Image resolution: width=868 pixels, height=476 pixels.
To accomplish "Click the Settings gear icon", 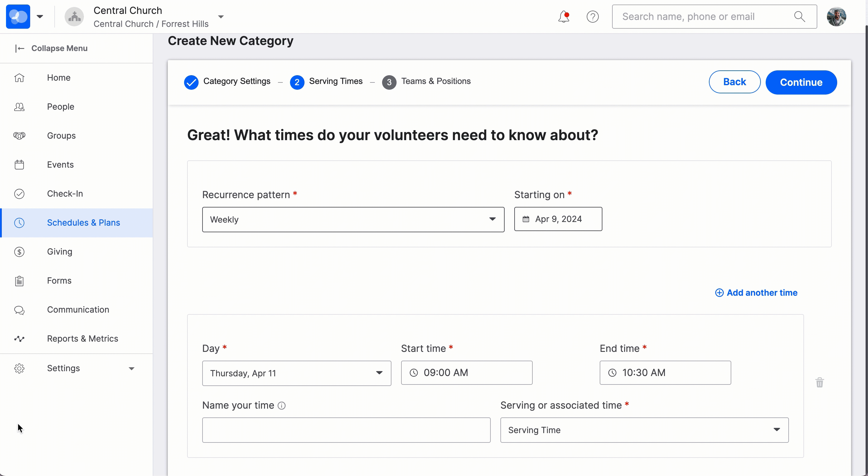I will (x=19, y=368).
